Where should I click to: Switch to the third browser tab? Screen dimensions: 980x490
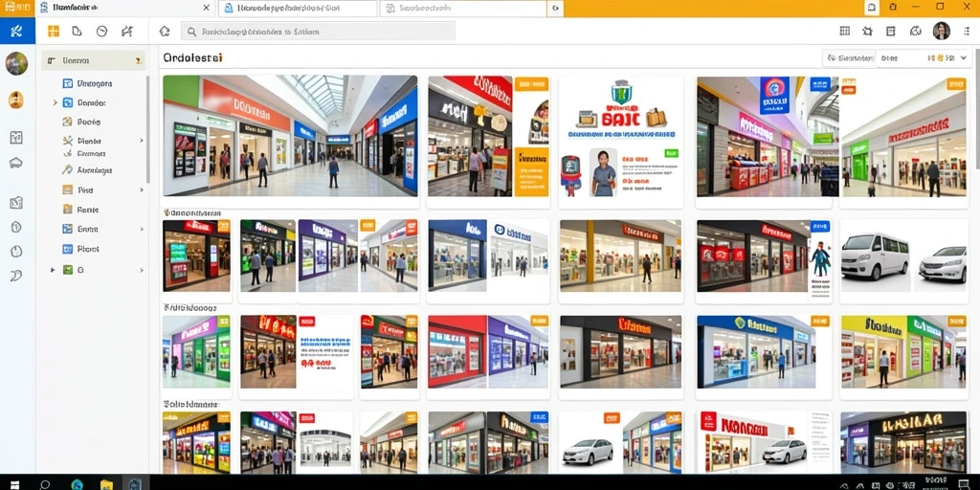pos(463,8)
